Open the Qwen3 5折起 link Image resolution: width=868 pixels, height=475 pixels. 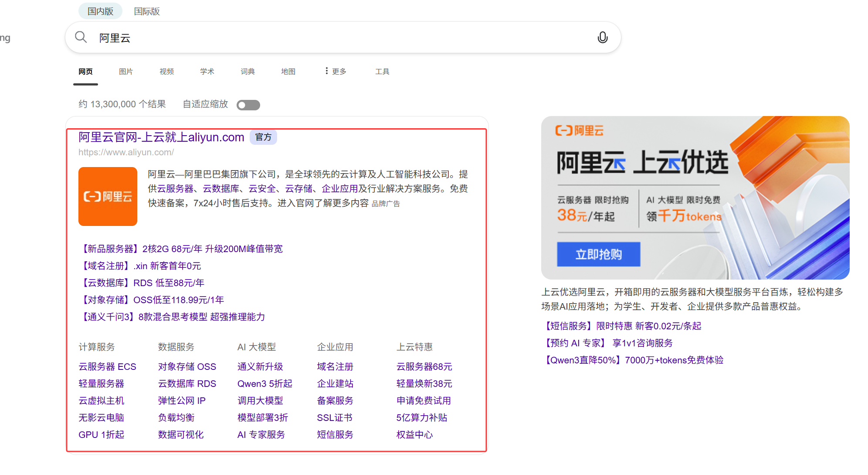pyautogui.click(x=264, y=383)
